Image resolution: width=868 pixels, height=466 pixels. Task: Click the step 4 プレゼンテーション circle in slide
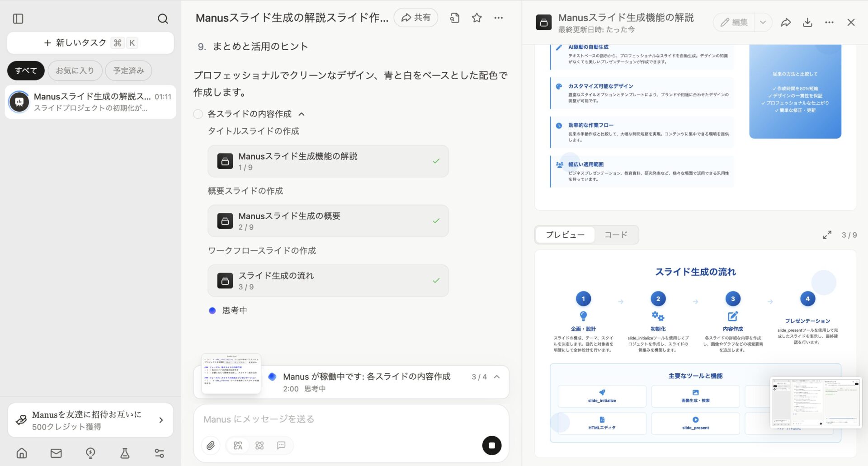click(807, 299)
